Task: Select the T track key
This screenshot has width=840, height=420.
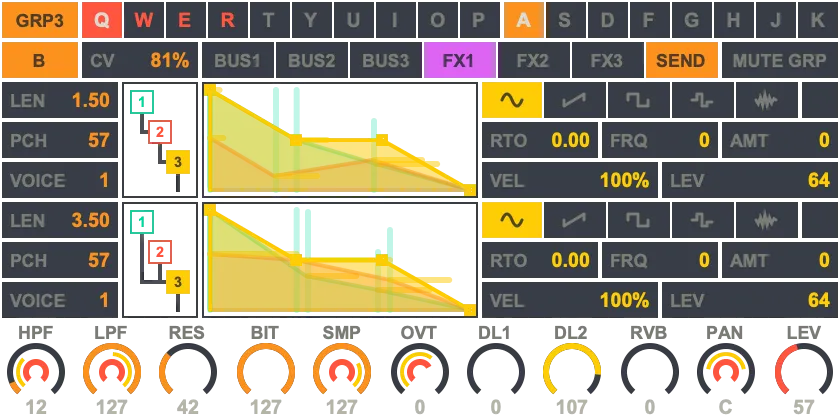Action: point(269,20)
